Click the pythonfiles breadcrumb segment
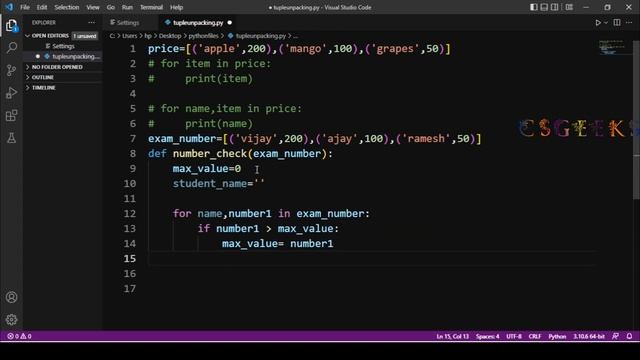Viewport: 640px width, 360px height. click(203, 36)
